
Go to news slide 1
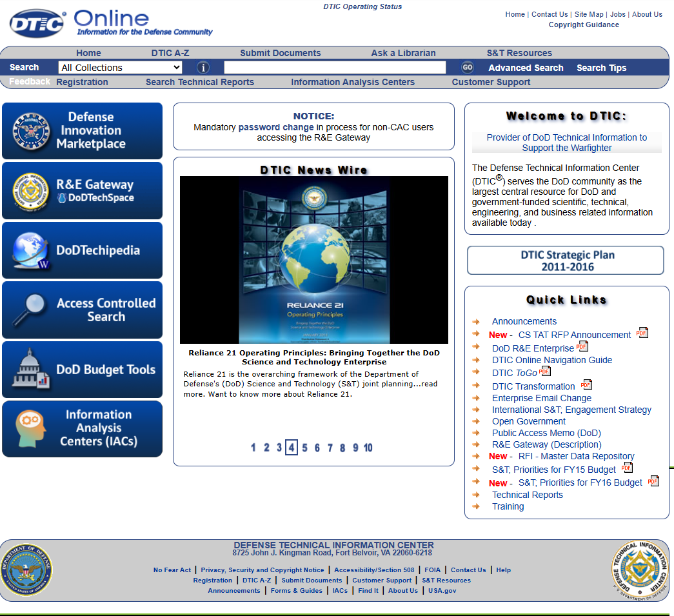pyautogui.click(x=253, y=448)
